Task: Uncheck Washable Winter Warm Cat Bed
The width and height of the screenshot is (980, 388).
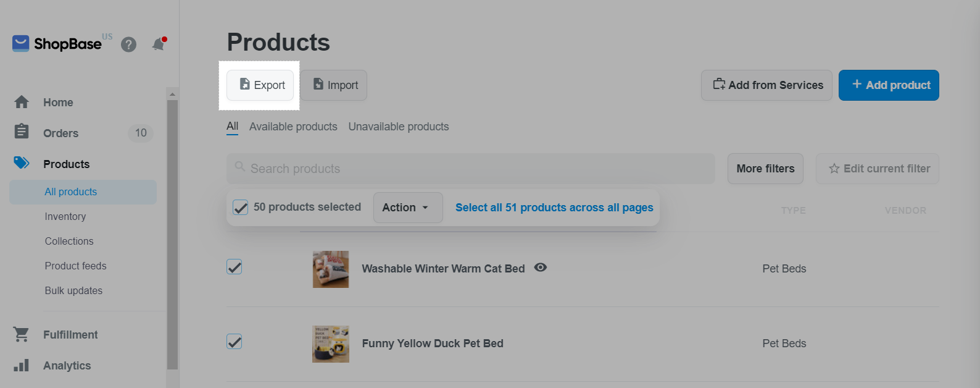Action: [x=235, y=267]
